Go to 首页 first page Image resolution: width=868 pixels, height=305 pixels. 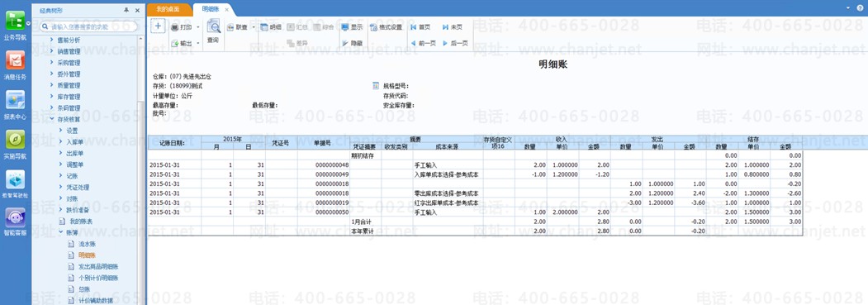(x=420, y=27)
